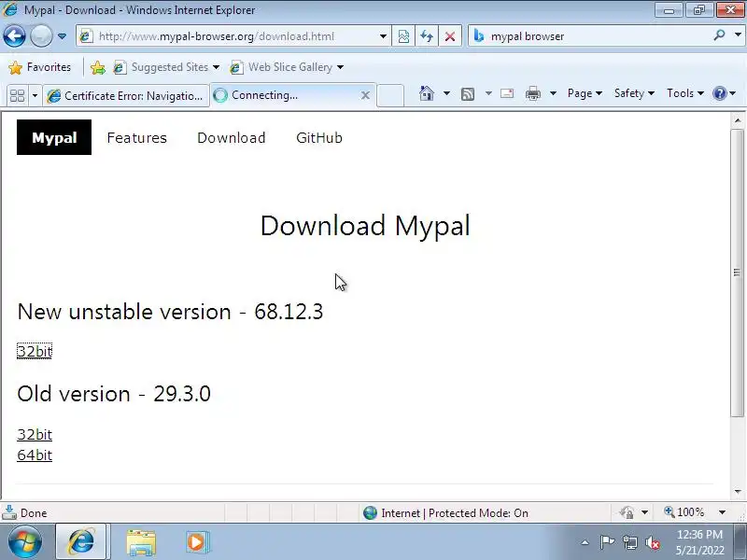This screenshot has height=560, width=747.
Task: Click the network tray icon
Action: (x=629, y=542)
